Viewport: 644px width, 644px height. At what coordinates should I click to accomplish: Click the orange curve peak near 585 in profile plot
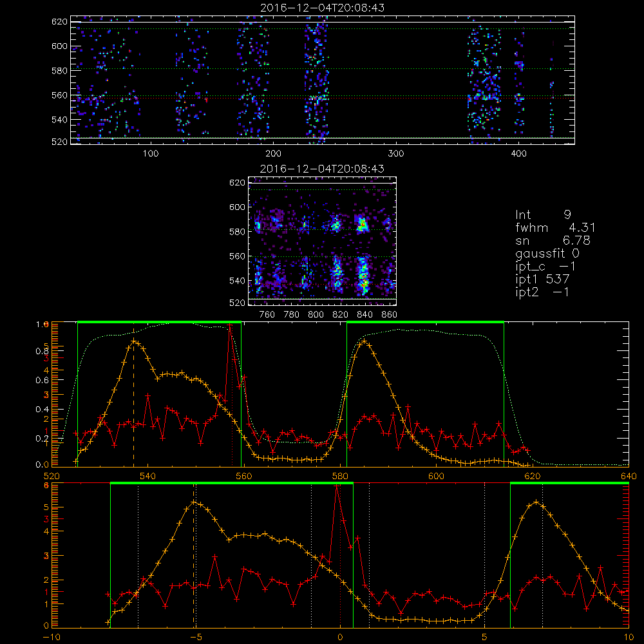tap(363, 341)
